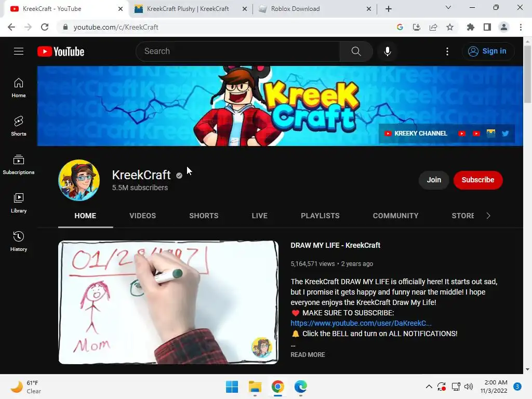
Task: Play the DRAW MY LIFE video thumbnail
Action: (168, 302)
